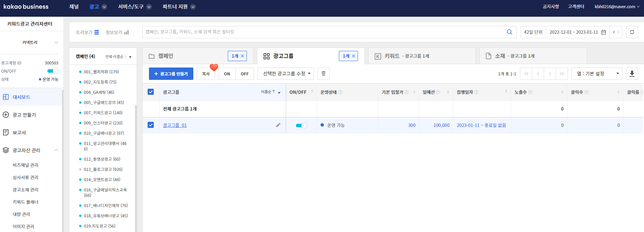The width and height of the screenshot is (644, 232).
Task: Go to last page pagination arrow
Action: click(561, 74)
